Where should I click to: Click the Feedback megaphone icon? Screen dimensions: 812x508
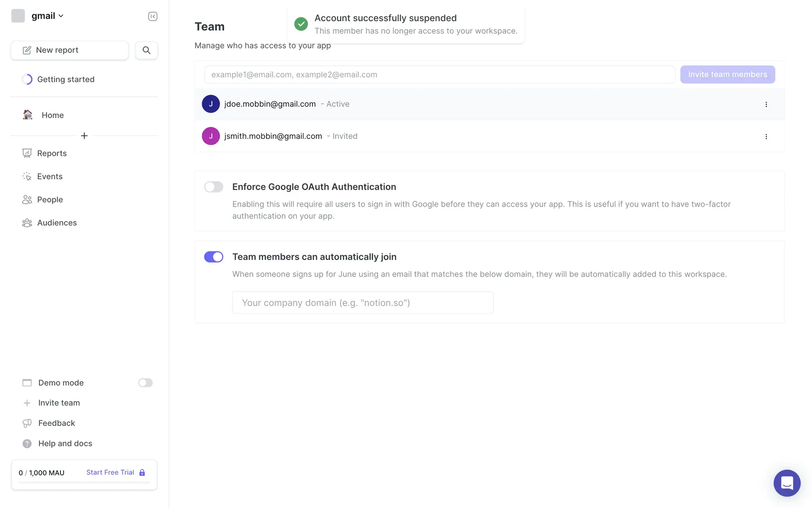(27, 423)
